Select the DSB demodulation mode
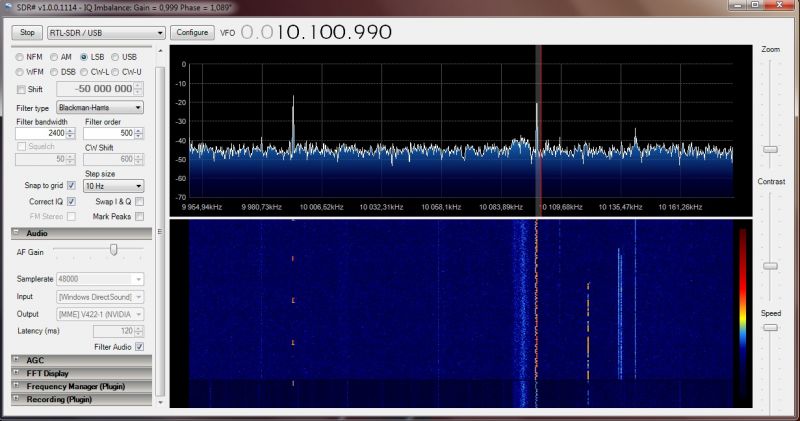800x421 pixels. (54, 72)
